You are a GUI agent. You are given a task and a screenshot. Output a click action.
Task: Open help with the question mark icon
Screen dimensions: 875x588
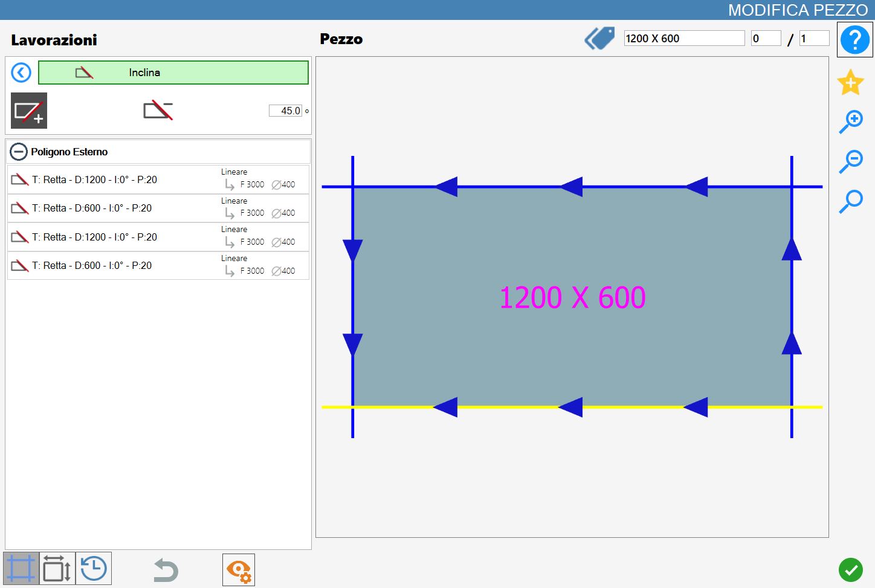[854, 40]
